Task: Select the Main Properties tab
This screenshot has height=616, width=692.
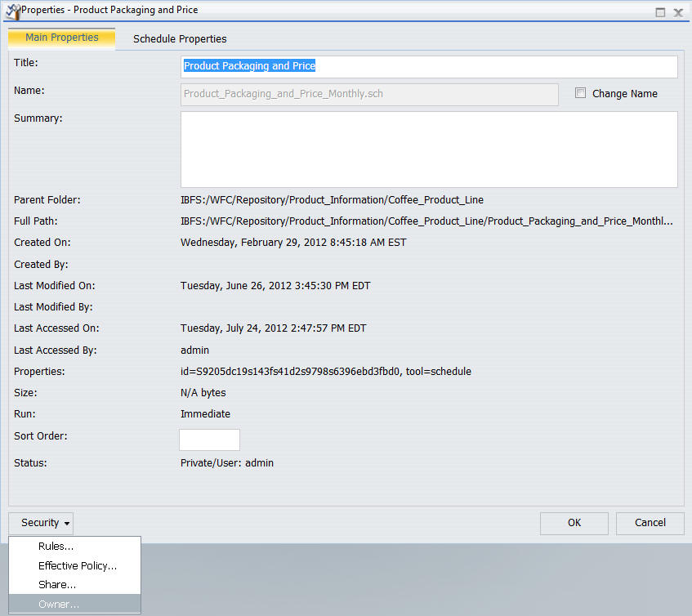Action: [62, 38]
